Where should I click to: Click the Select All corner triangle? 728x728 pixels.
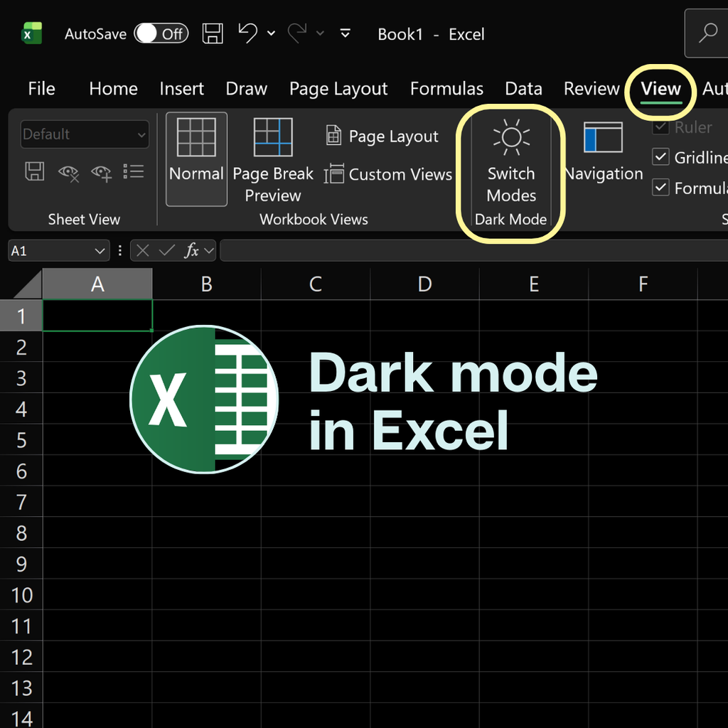[x=28, y=284]
